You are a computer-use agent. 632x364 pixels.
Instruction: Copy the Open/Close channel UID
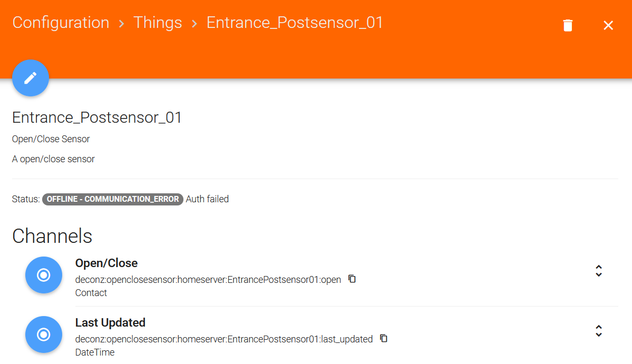352,279
